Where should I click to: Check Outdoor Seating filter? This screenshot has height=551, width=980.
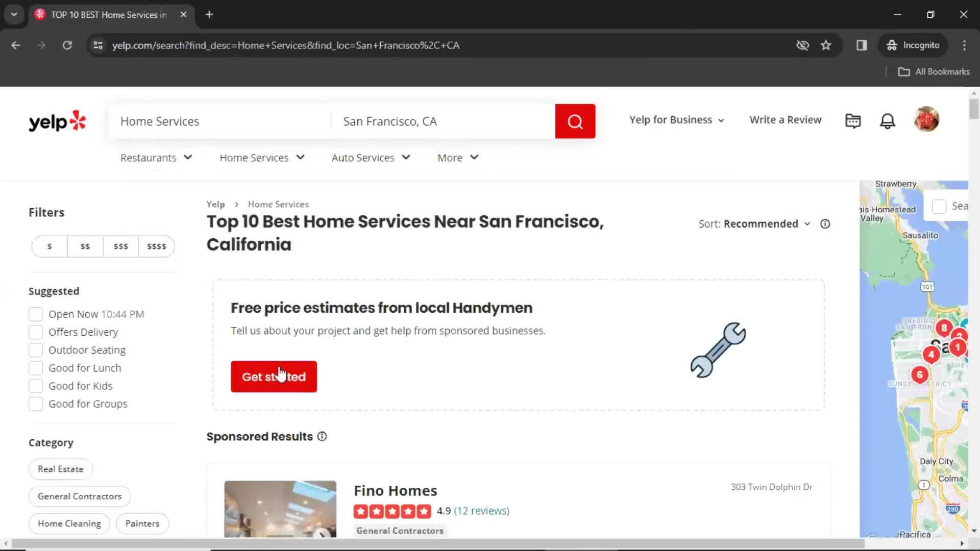point(36,350)
